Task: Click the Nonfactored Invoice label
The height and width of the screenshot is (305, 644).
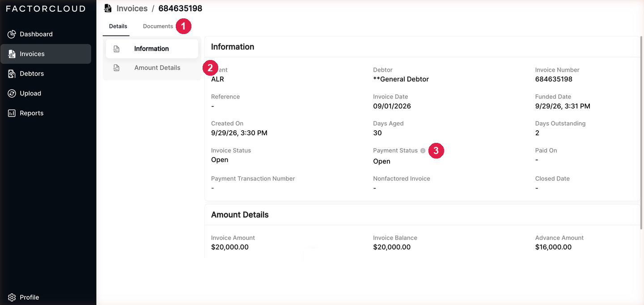Action: tap(402, 179)
